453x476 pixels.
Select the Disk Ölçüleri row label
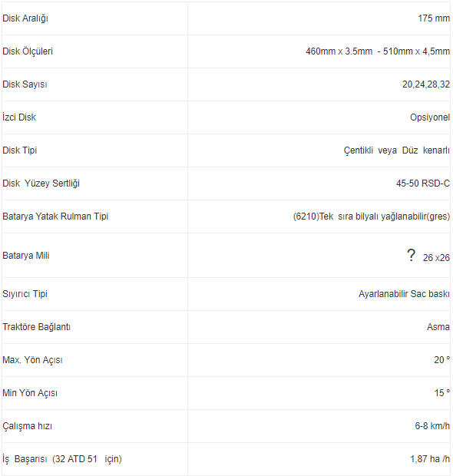point(28,51)
